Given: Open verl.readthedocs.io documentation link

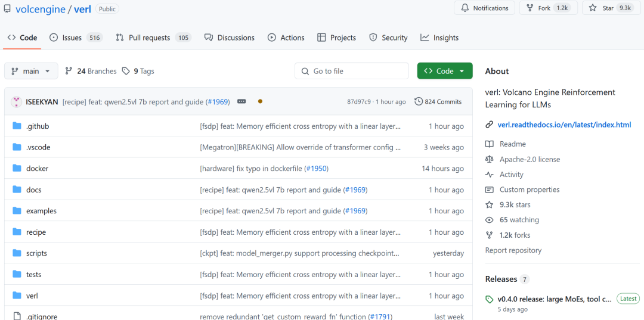Looking at the screenshot, I should coord(564,125).
